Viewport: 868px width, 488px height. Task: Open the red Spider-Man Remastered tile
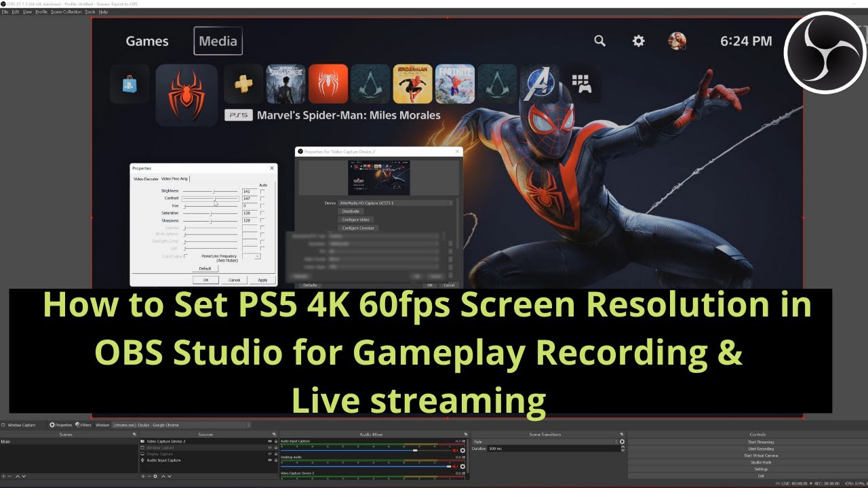click(328, 84)
